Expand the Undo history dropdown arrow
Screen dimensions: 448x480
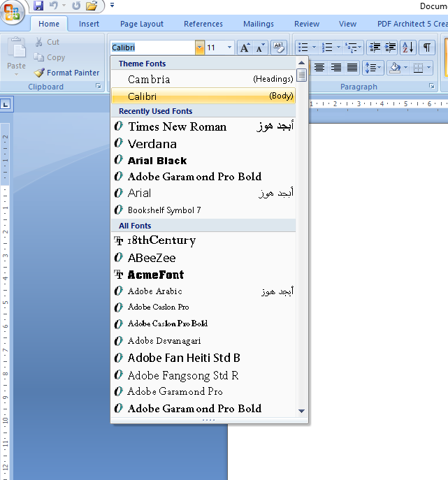(64, 5)
